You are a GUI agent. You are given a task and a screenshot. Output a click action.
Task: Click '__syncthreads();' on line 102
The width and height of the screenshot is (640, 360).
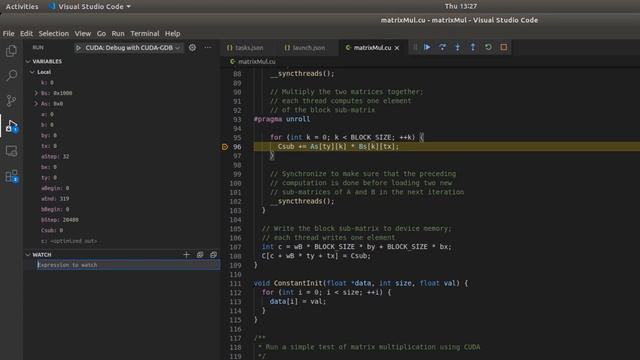click(x=302, y=201)
